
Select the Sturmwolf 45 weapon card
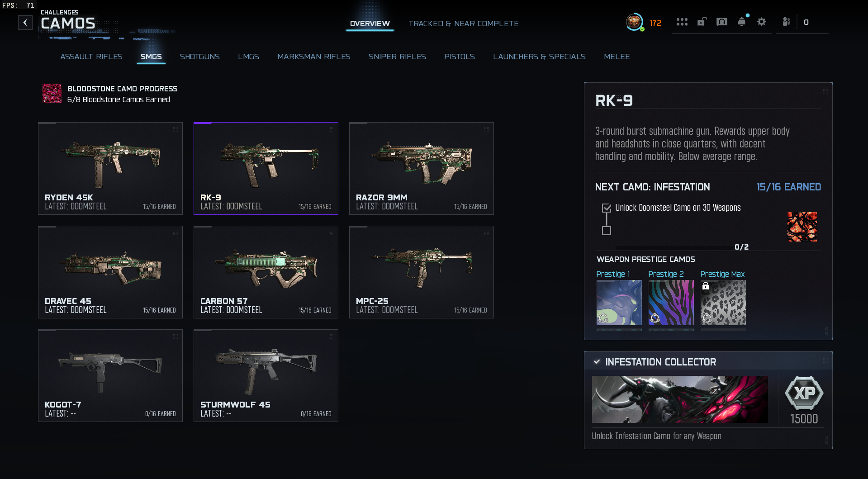point(266,376)
